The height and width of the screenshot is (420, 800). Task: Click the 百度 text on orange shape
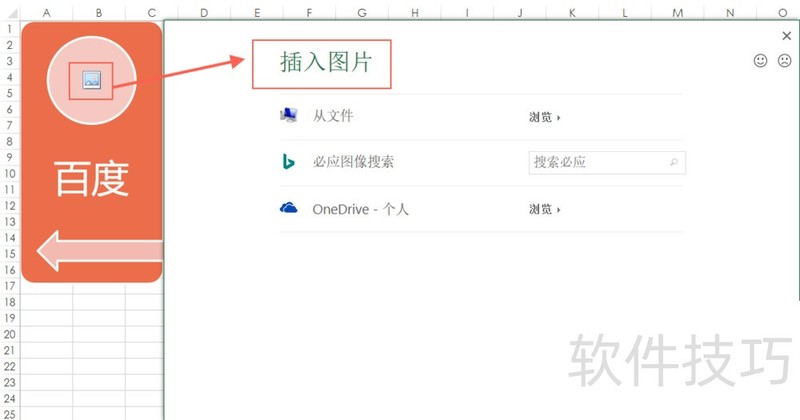pos(92,179)
